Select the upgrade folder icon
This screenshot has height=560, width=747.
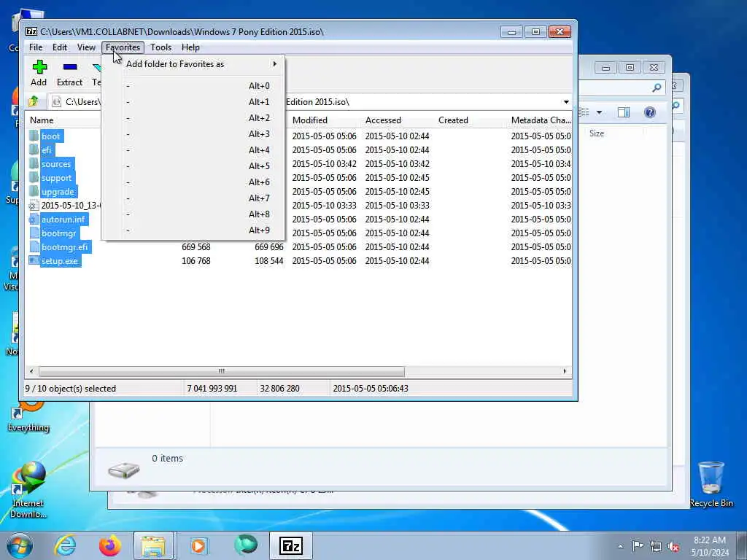tap(34, 192)
